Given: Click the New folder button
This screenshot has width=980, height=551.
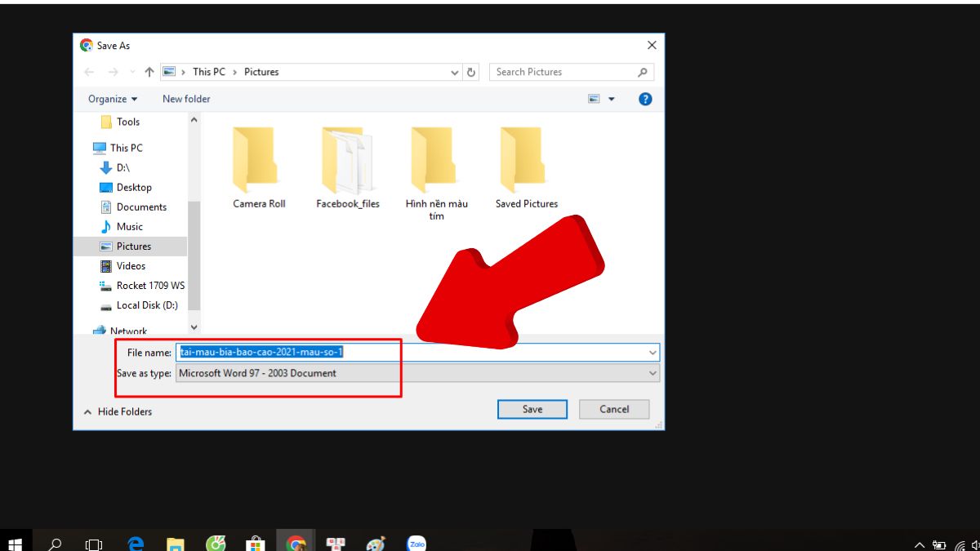Looking at the screenshot, I should [186, 99].
